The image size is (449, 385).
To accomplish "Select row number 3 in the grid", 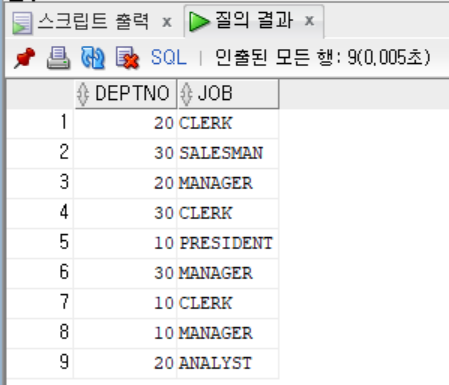I will (x=40, y=183).
